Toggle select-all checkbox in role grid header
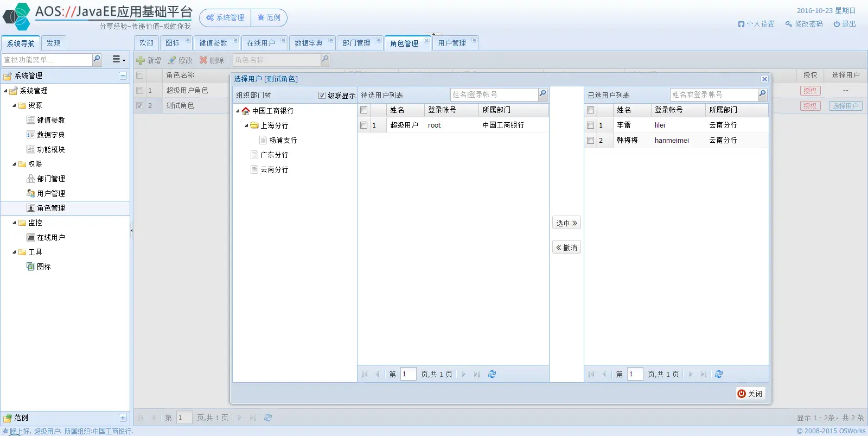The height and width of the screenshot is (436, 868). tap(140, 75)
